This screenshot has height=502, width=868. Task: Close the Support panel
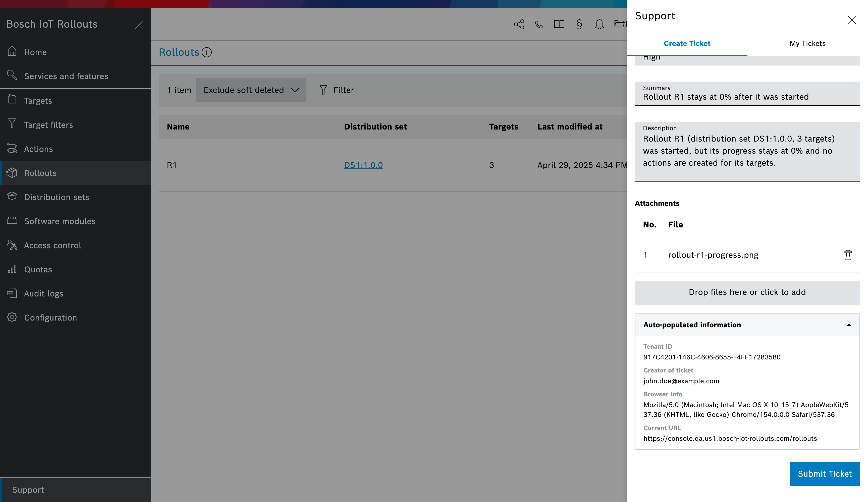tap(851, 20)
